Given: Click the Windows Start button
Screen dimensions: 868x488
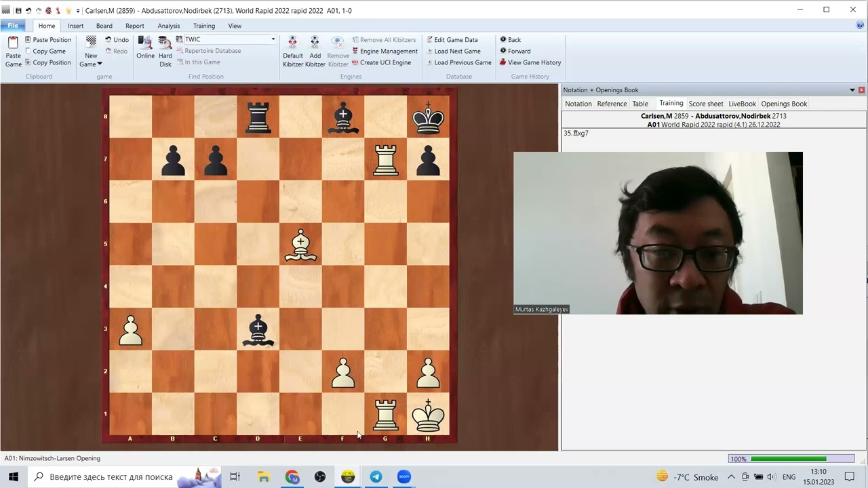Looking at the screenshot, I should tap(14, 476).
